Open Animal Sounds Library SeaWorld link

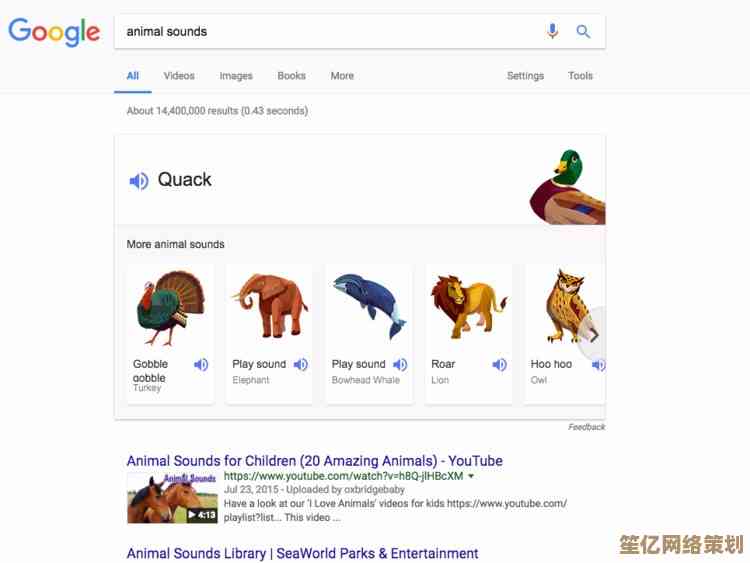[302, 553]
